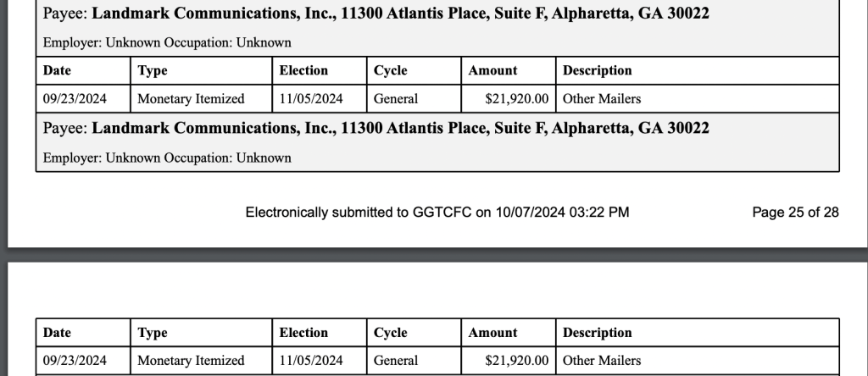This screenshot has height=376, width=868.
Task: Click the 09/23/2024 date cell on the upper page
Action: (x=75, y=99)
